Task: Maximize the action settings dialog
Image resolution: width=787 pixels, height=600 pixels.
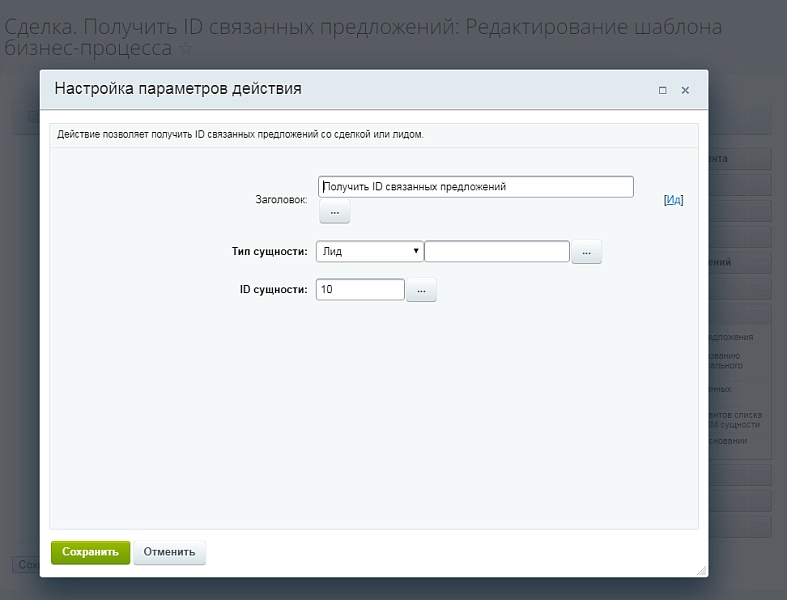Action: pos(663,90)
